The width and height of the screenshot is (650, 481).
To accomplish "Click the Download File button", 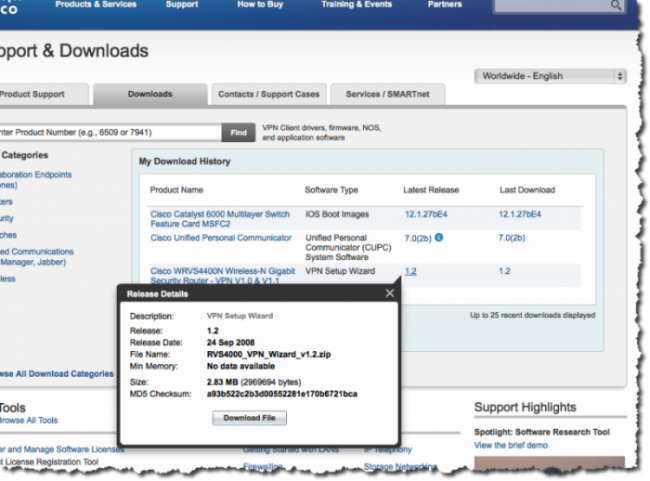I will coord(249,418).
